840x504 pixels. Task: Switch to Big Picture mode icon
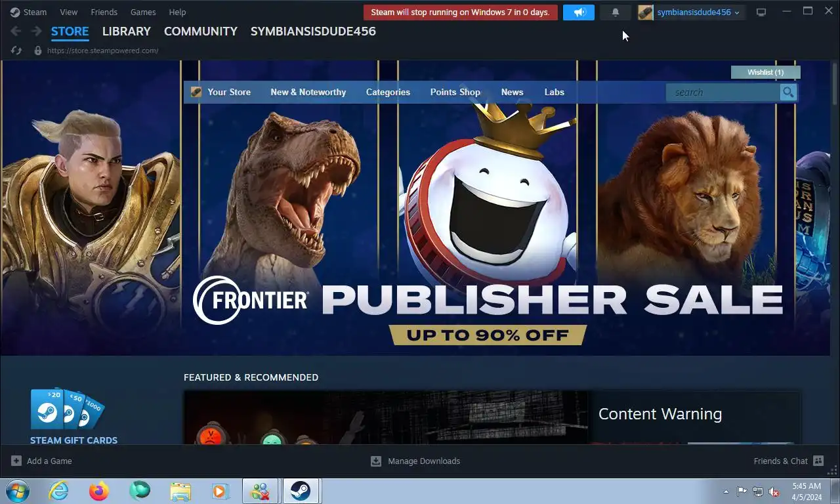(761, 12)
